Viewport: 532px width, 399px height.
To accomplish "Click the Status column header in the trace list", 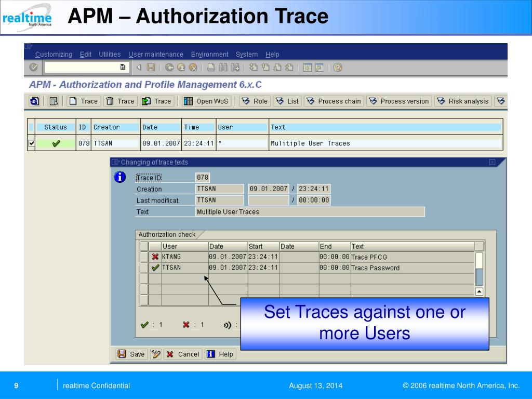I will 55,127.
